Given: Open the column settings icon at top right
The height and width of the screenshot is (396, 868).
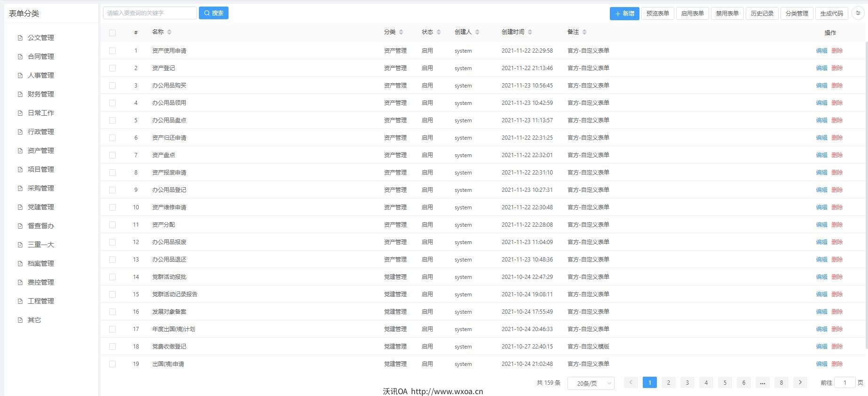Looking at the screenshot, I should pos(858,13).
